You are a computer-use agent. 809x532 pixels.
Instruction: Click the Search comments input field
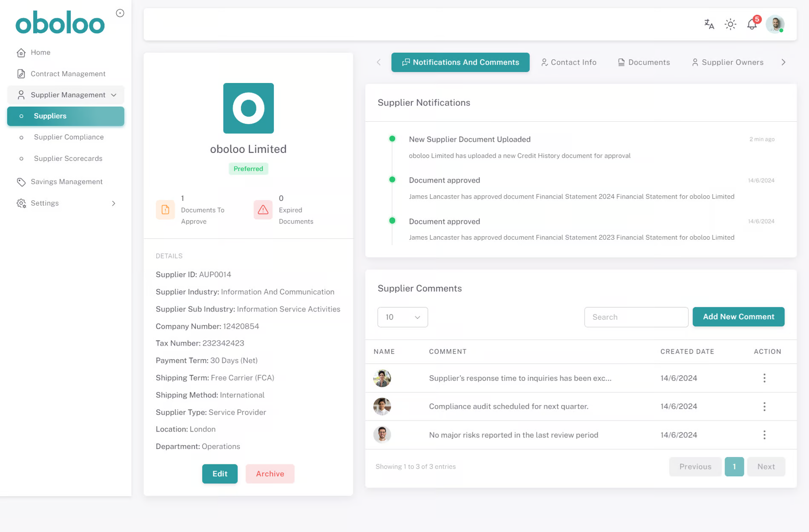coord(636,317)
